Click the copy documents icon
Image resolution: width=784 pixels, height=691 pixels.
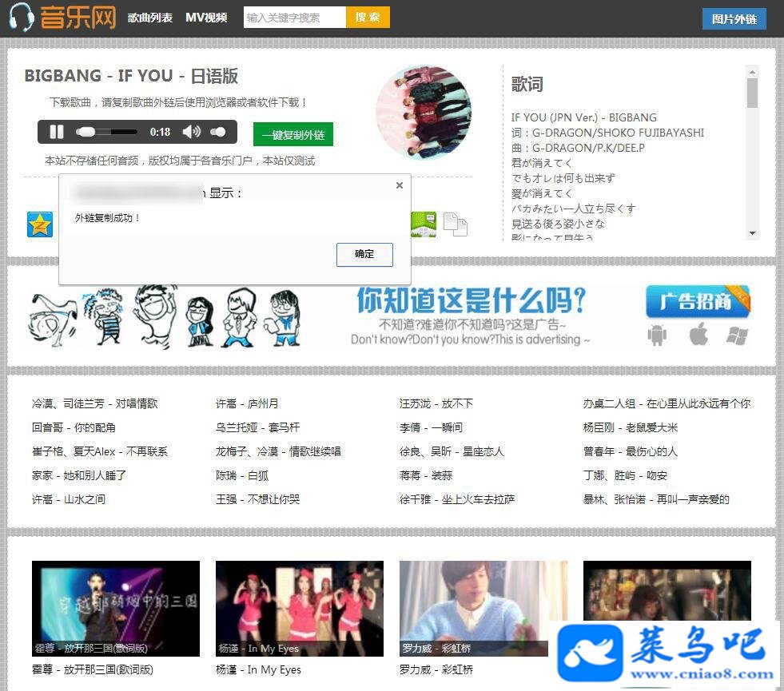455,224
